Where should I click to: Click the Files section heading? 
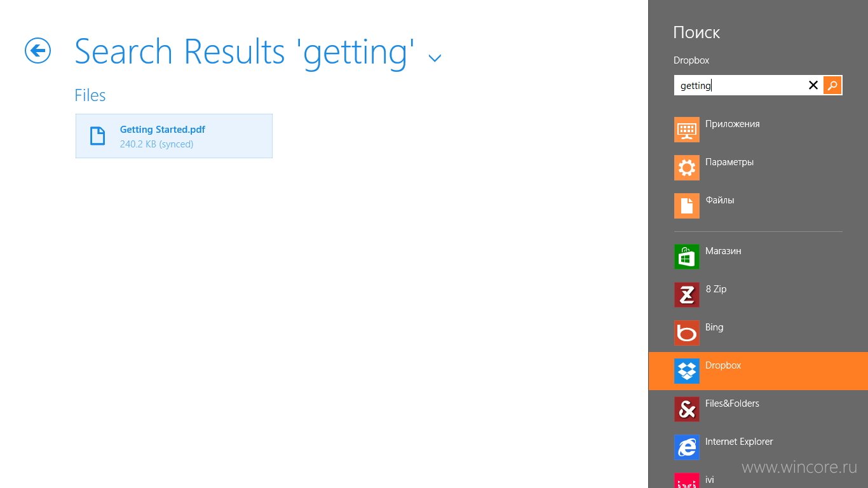90,95
